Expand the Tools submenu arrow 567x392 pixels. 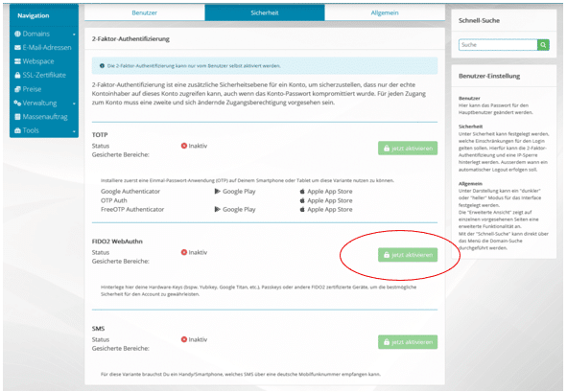click(74, 131)
